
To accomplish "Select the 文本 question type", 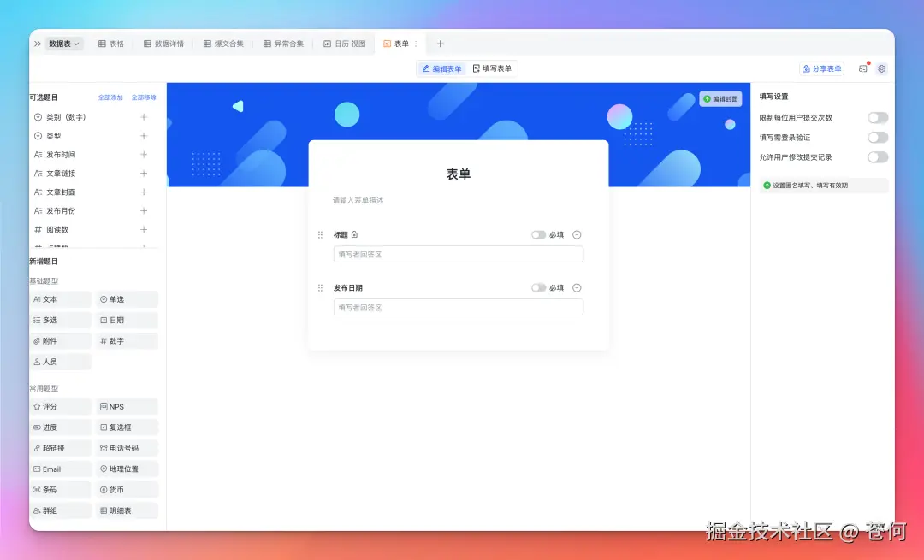I will (x=60, y=299).
